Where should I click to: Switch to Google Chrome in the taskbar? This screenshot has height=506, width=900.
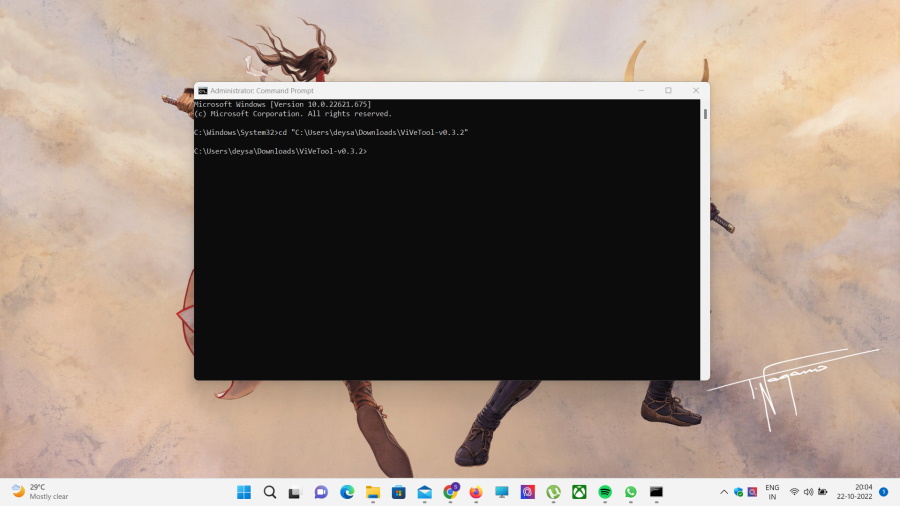[x=451, y=492]
